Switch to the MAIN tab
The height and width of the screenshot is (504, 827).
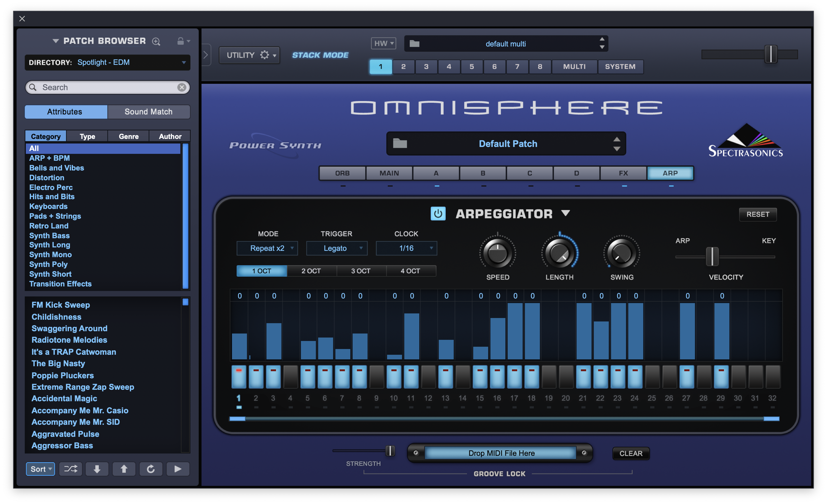(389, 173)
